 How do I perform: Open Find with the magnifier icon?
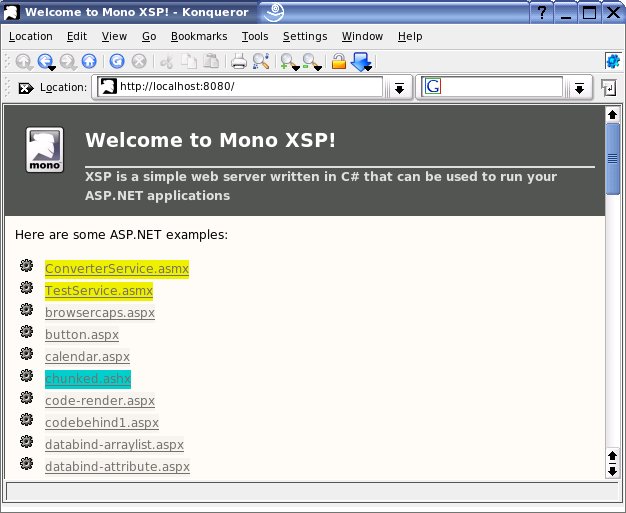point(261,61)
